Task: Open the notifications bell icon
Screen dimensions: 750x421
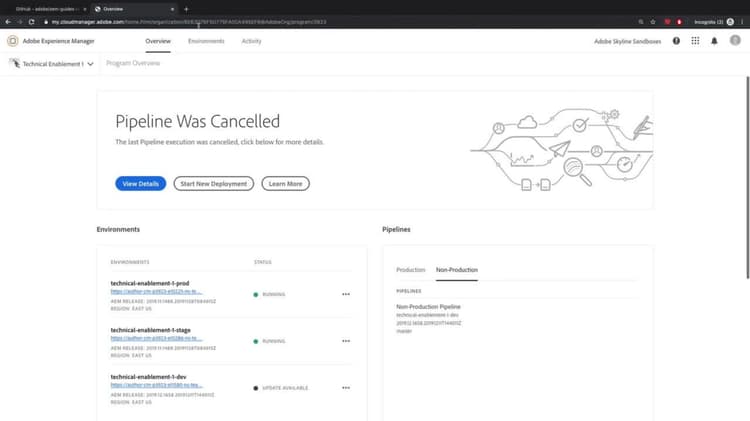Action: (x=714, y=41)
